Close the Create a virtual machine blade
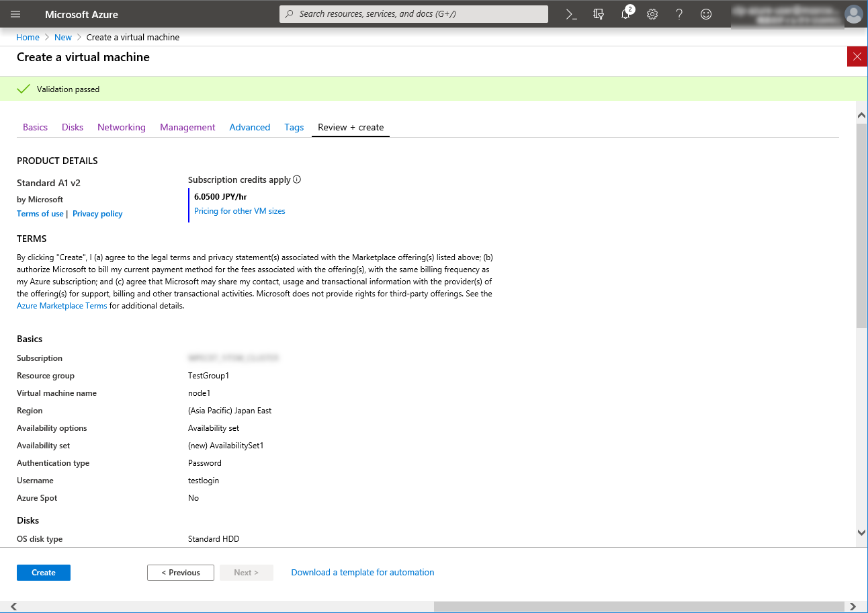 [857, 57]
